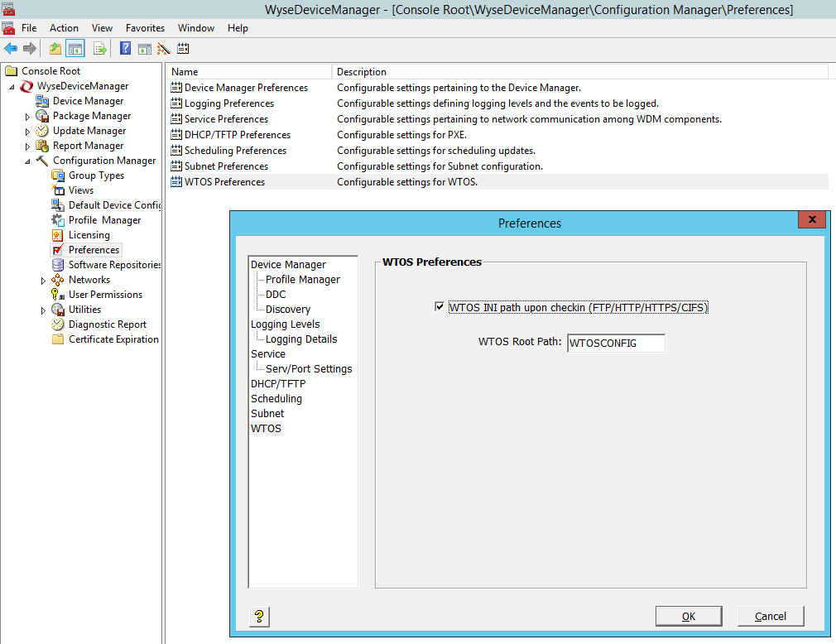The width and height of the screenshot is (836, 644).
Task: Select DDC in dialog preferences tree
Action: pos(276,295)
